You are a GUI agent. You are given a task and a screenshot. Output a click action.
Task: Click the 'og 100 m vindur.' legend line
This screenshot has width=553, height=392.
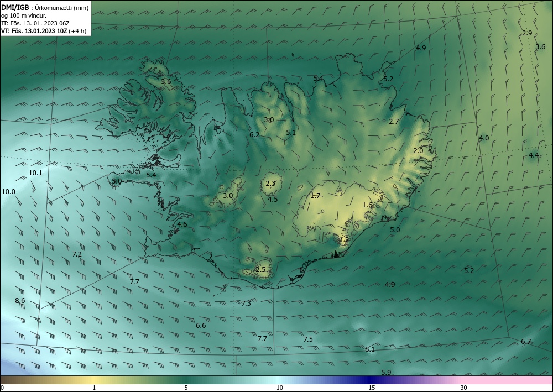pyautogui.click(x=24, y=15)
